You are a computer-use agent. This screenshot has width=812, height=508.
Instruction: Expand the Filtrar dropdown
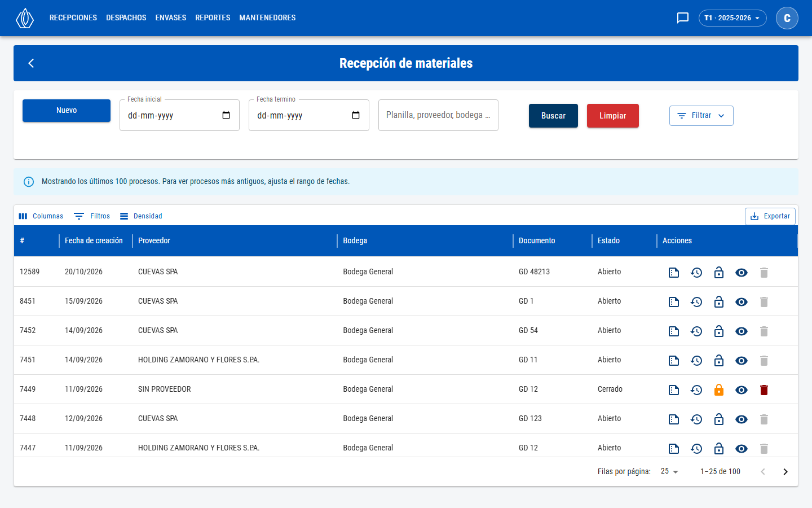[701, 116]
